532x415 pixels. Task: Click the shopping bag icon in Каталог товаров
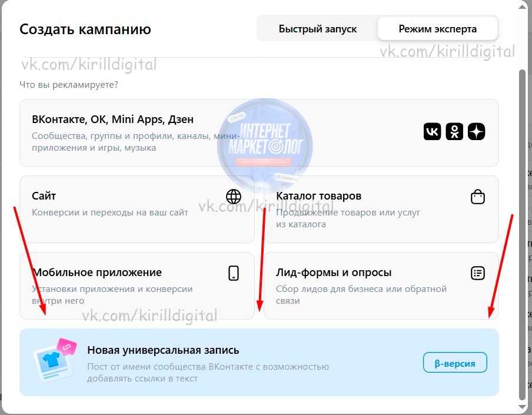tap(478, 197)
